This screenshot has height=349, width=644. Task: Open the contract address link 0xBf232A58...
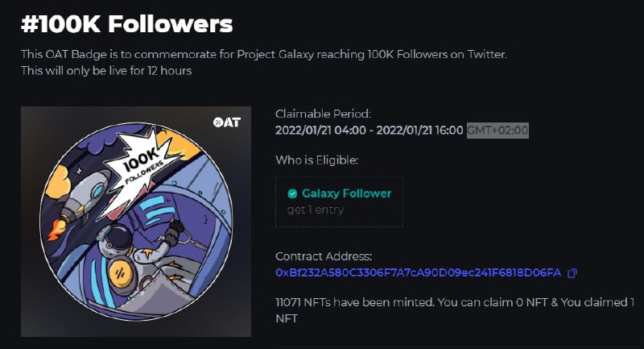[x=418, y=272]
